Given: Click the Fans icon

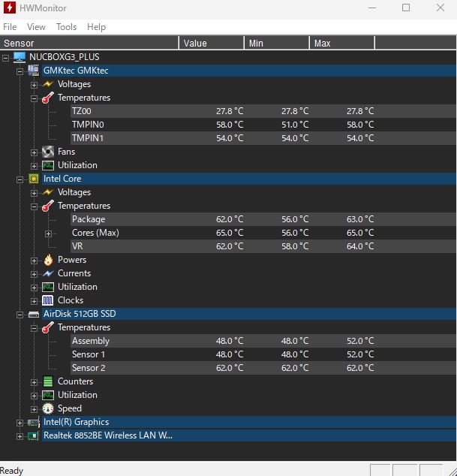Looking at the screenshot, I should (48, 152).
